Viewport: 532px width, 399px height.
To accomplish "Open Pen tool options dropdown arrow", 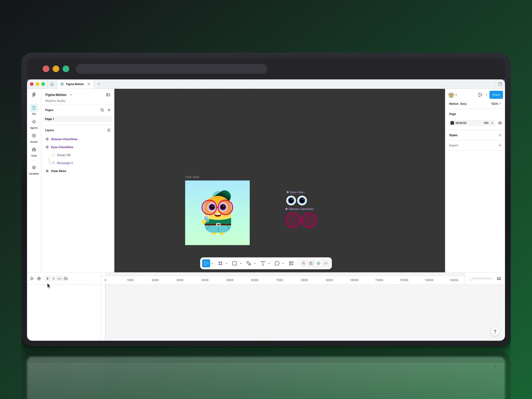I will 255,264.
